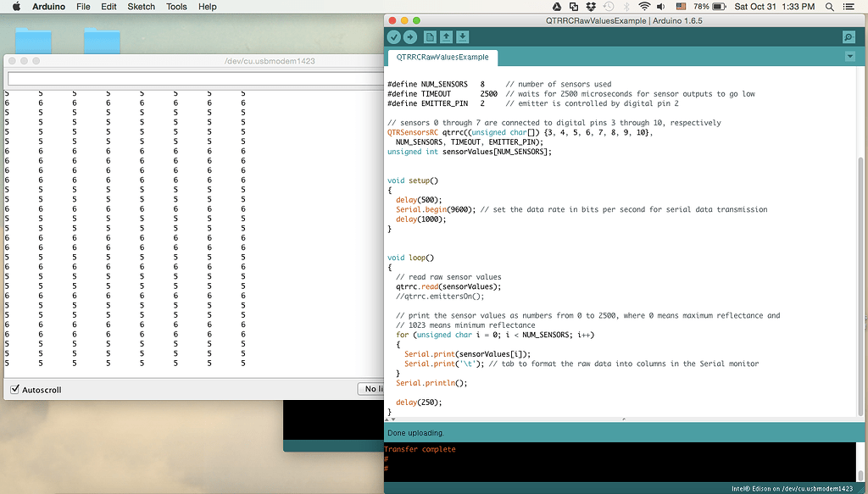The width and height of the screenshot is (868, 494).
Task: Open the Tools menu
Action: coord(176,7)
